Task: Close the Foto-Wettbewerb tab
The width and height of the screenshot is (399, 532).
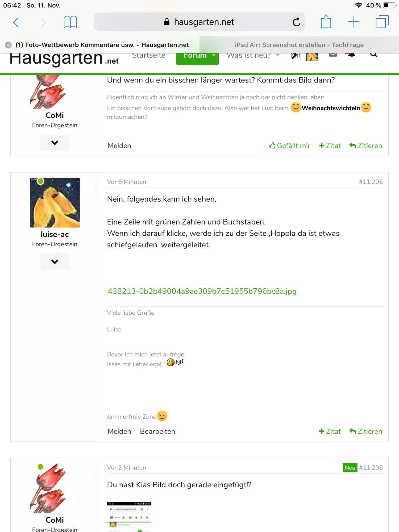Action: (9, 45)
